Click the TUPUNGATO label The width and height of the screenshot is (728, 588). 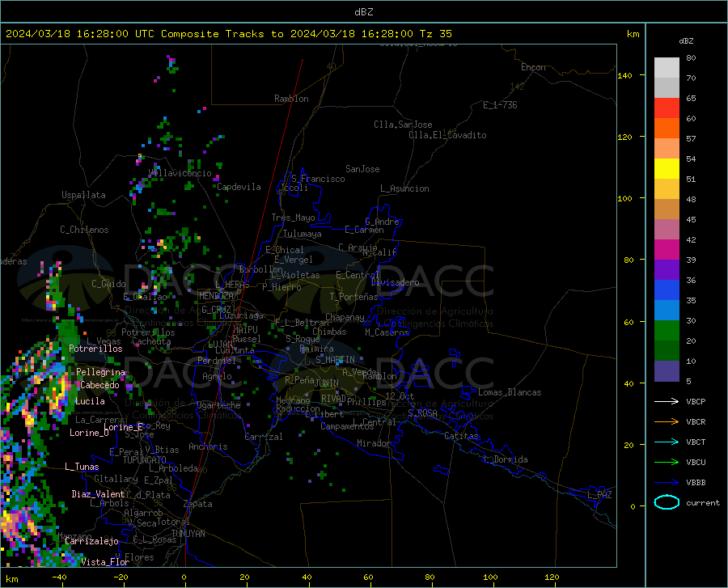pyautogui.click(x=145, y=460)
